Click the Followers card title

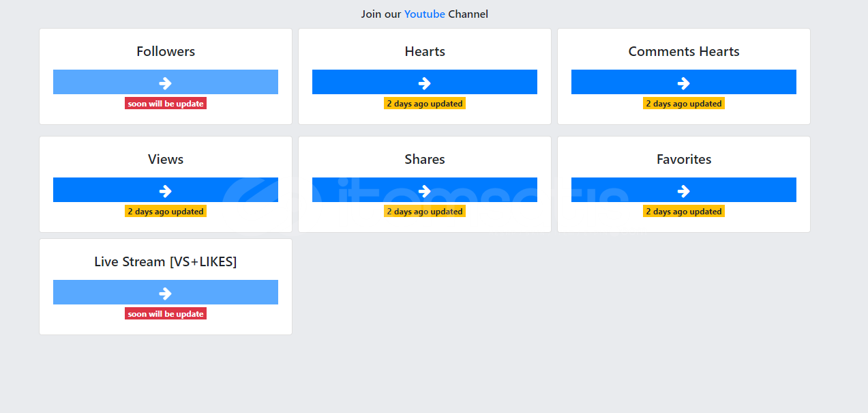pos(166,52)
